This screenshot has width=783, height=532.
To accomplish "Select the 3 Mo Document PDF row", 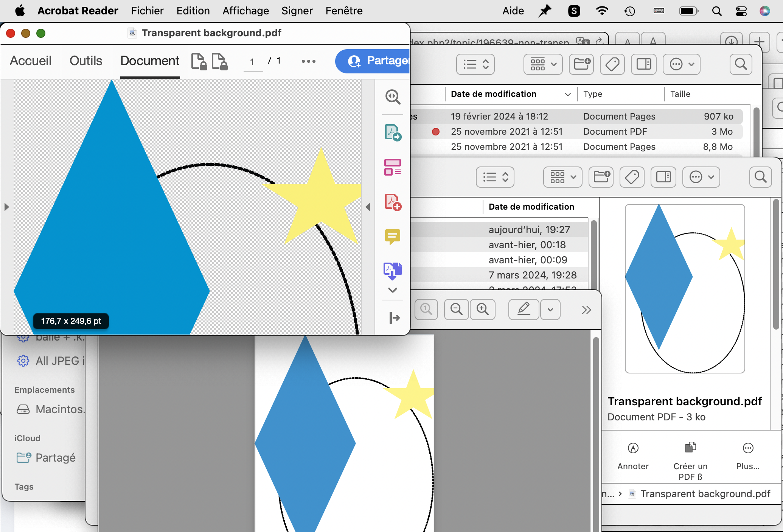I will point(576,132).
